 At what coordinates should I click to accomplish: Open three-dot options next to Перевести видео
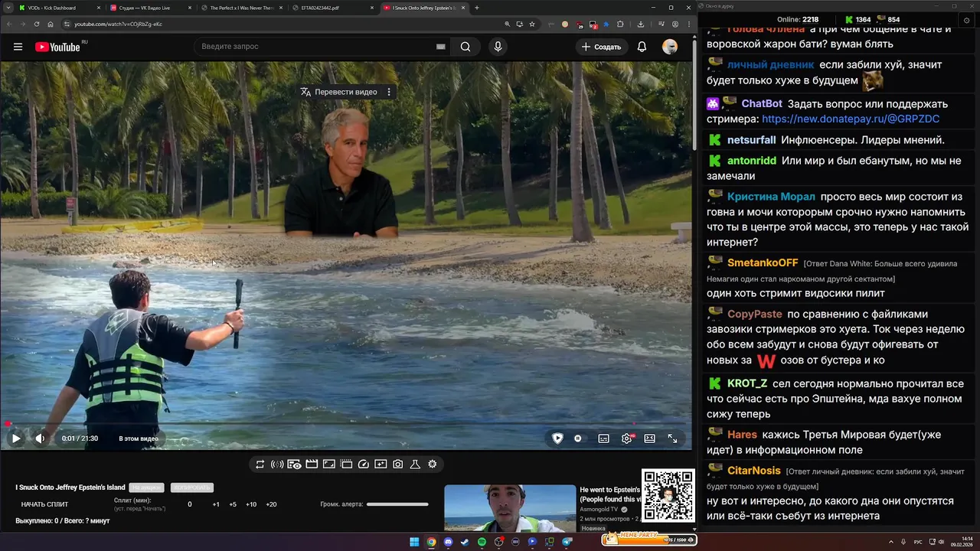tap(389, 92)
